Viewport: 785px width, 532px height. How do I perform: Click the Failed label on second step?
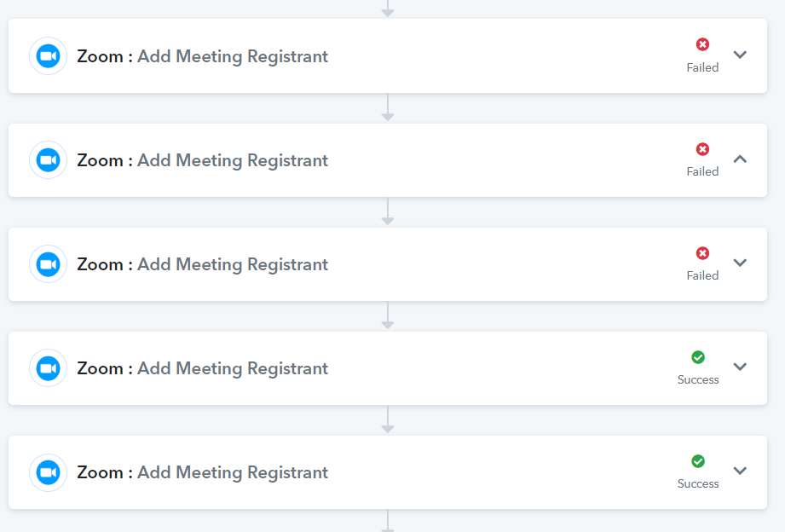click(x=702, y=172)
